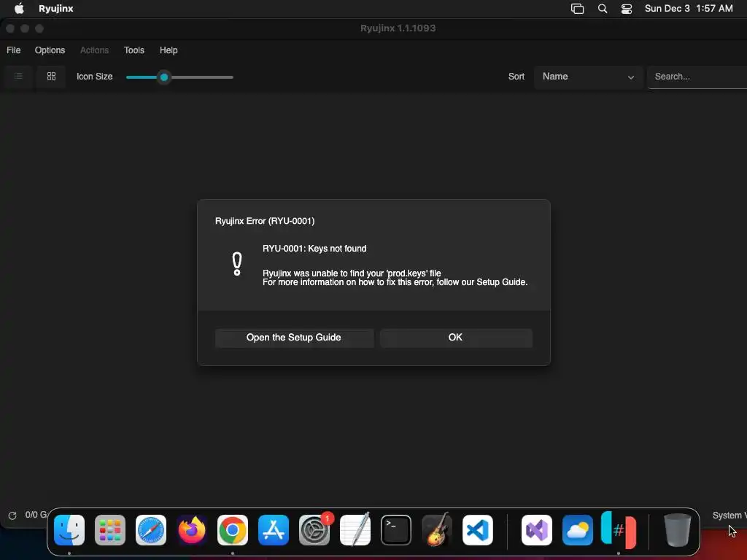Launch Firefox from the dock
The width and height of the screenshot is (747, 560).
tap(192, 530)
